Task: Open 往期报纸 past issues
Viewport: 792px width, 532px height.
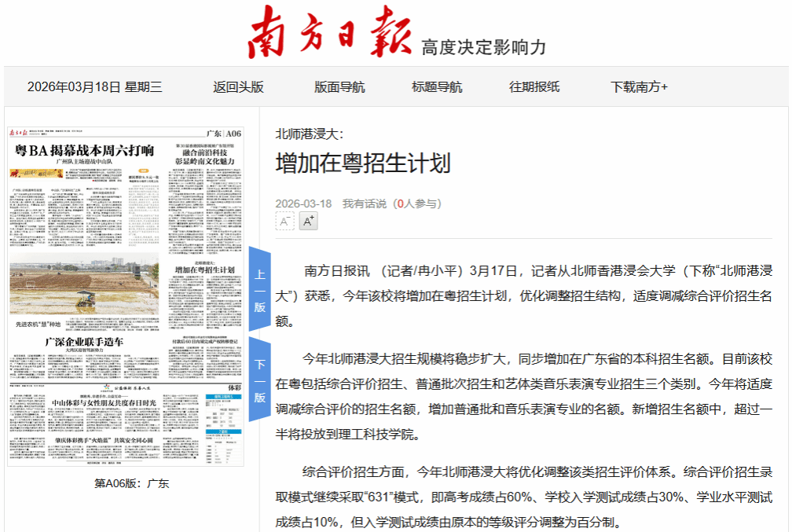Action: [x=534, y=87]
